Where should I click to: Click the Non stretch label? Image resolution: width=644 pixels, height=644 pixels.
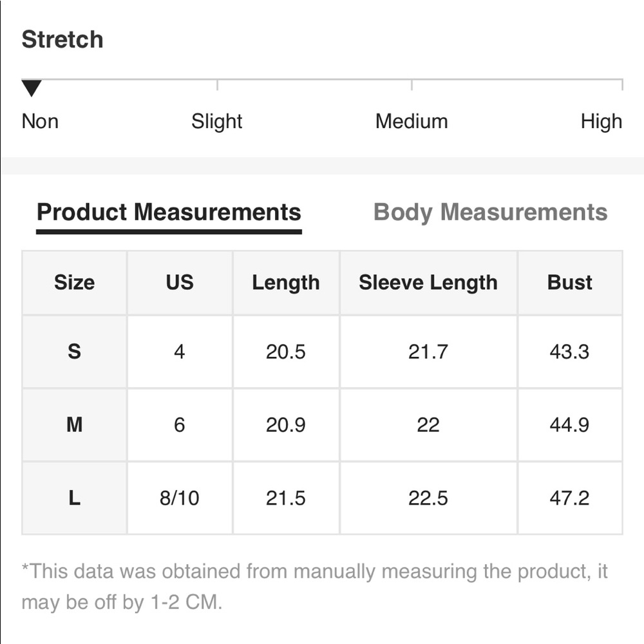pos(40,122)
